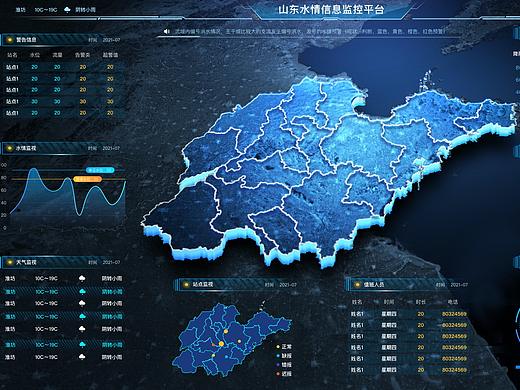
Task: Open the 2021-07 time selector in 站点监视
Action: (288, 285)
